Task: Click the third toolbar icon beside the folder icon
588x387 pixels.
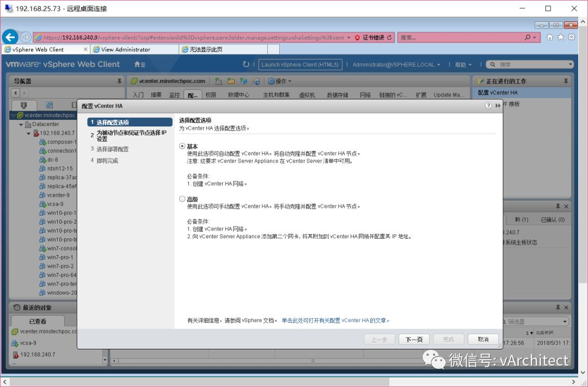Action: (x=243, y=81)
